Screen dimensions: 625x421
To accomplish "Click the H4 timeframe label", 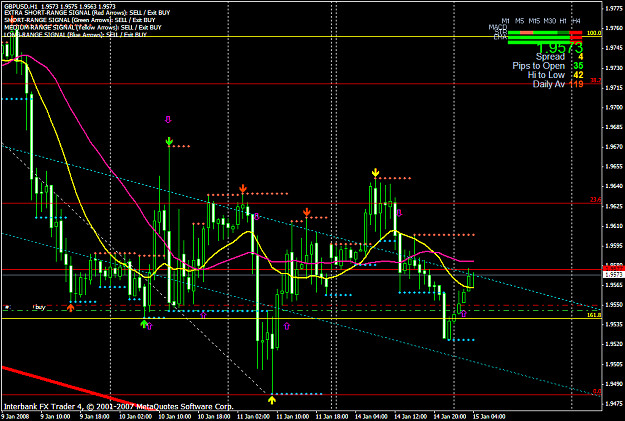I will tap(576, 21).
